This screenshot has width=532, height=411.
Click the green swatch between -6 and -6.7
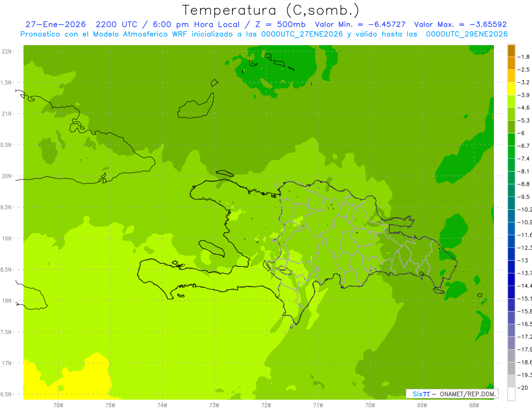tap(511, 139)
